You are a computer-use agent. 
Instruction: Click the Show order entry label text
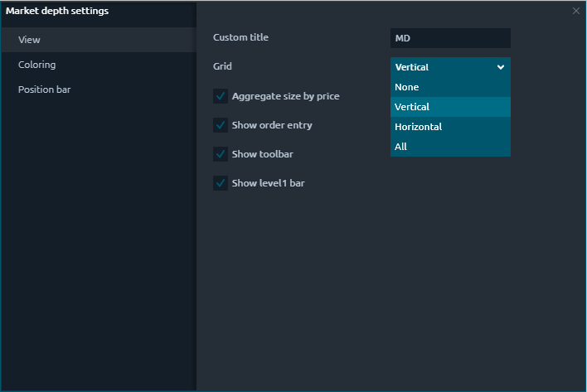click(272, 125)
